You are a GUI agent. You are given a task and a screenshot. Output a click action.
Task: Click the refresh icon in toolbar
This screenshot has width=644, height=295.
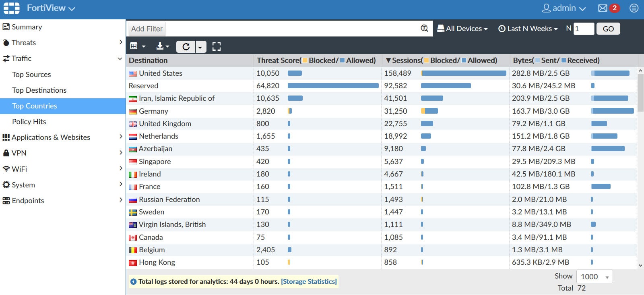pyautogui.click(x=186, y=47)
